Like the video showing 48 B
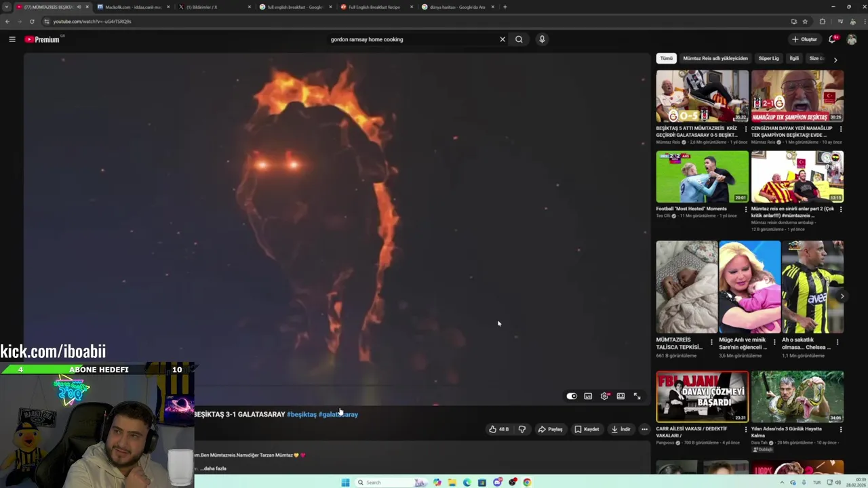 (x=499, y=429)
